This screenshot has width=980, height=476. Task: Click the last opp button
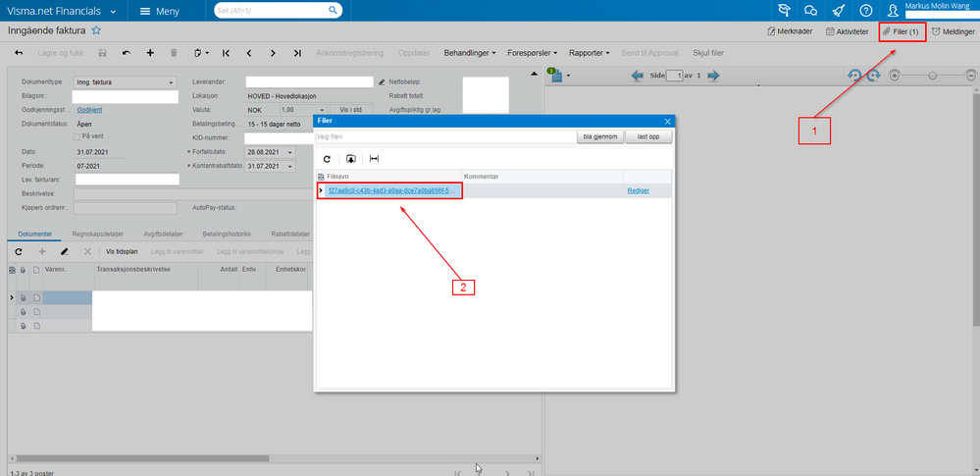(649, 137)
